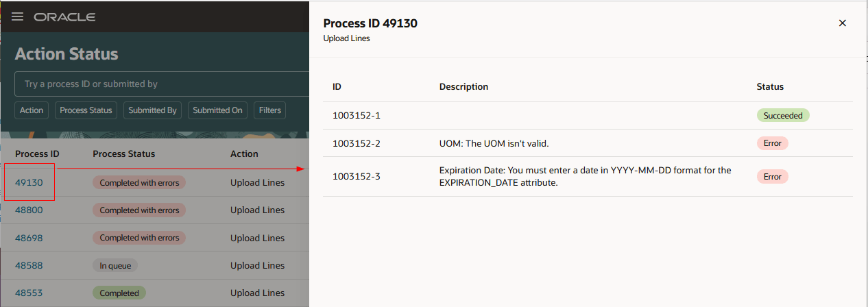Screen dimensions: 868x307
Task: Open process ID 48588 link
Action: click(x=29, y=265)
